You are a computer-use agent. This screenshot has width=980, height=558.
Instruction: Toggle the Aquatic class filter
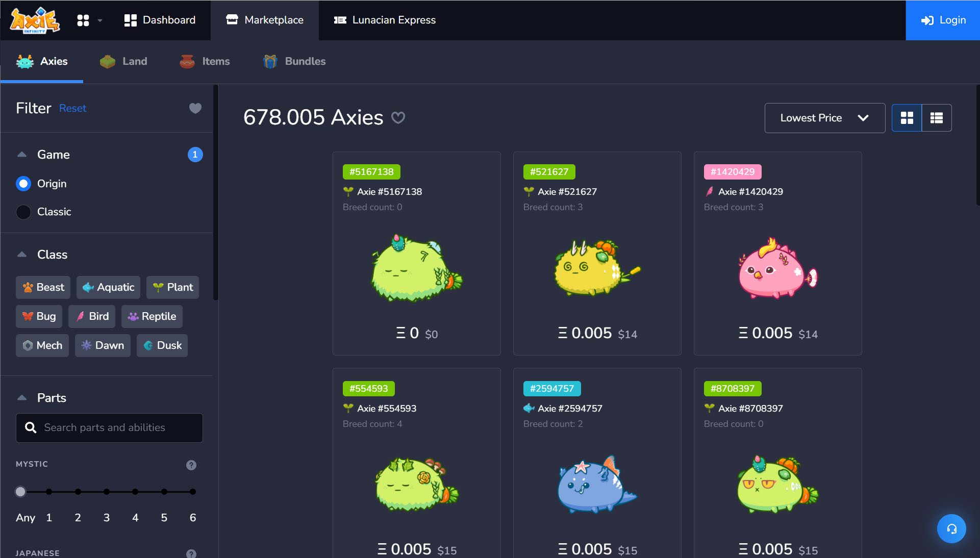click(x=108, y=287)
